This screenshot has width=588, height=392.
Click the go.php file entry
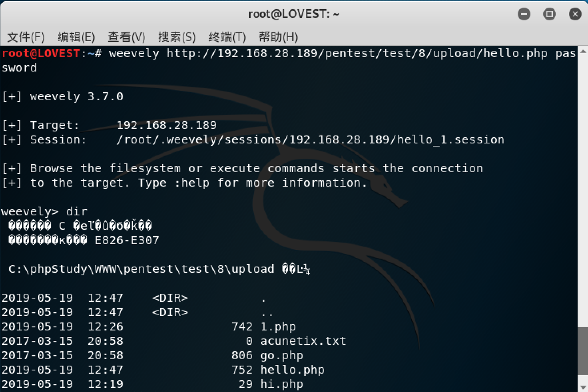coord(282,356)
